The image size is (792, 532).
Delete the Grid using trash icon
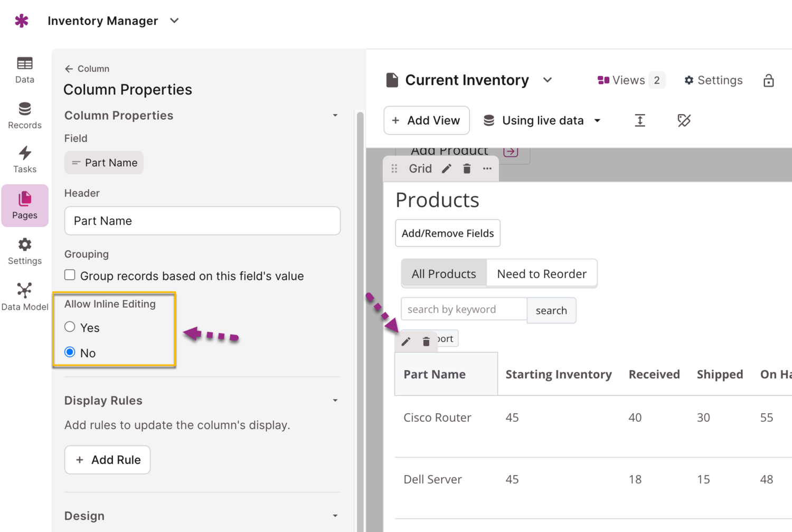[x=467, y=169]
